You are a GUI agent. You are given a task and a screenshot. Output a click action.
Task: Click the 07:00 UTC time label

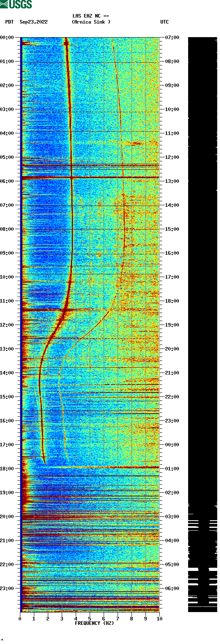pyautogui.click(x=172, y=38)
